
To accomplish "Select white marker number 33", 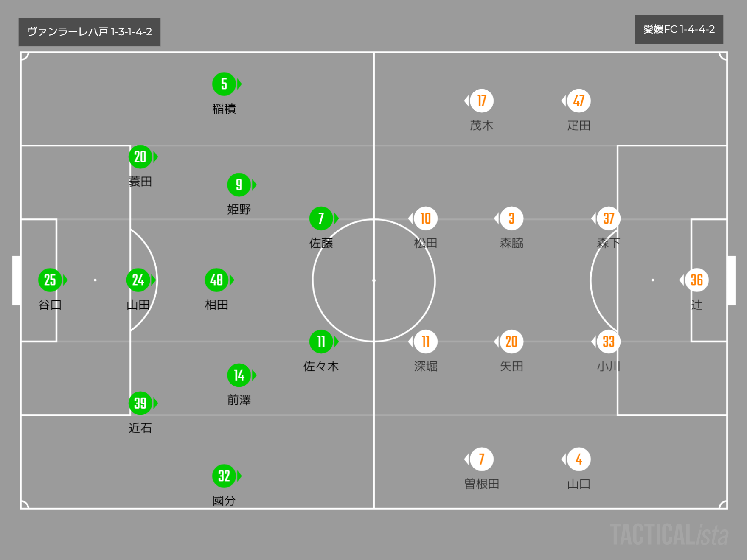I will (x=609, y=342).
